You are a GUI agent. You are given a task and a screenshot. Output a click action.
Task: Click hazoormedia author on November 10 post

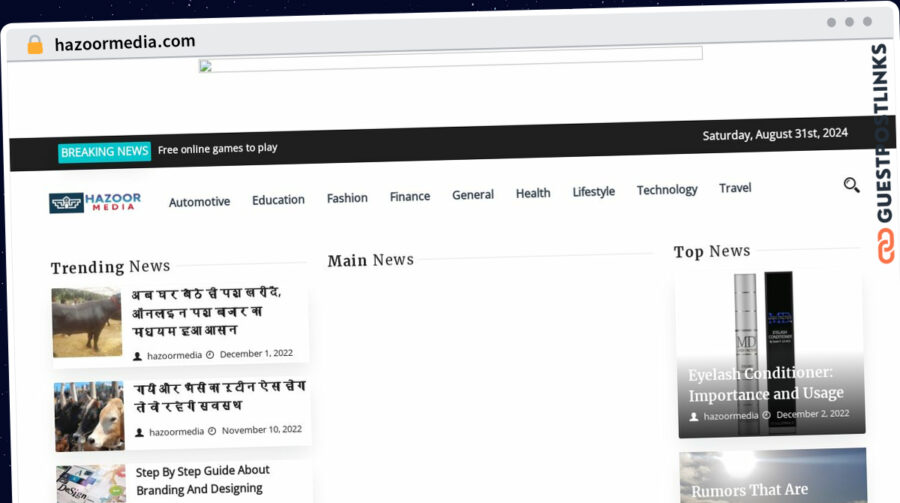tap(176, 432)
